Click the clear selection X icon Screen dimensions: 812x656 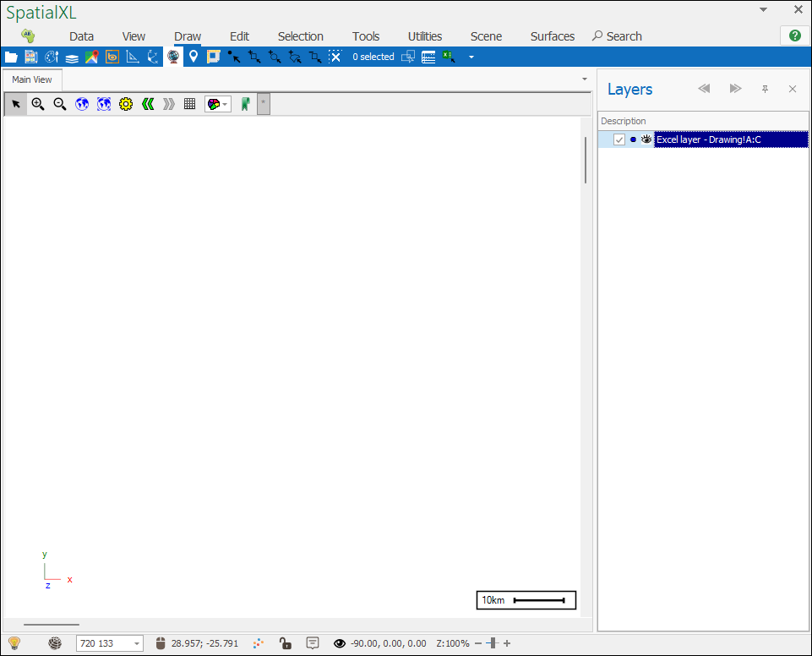[x=335, y=57]
